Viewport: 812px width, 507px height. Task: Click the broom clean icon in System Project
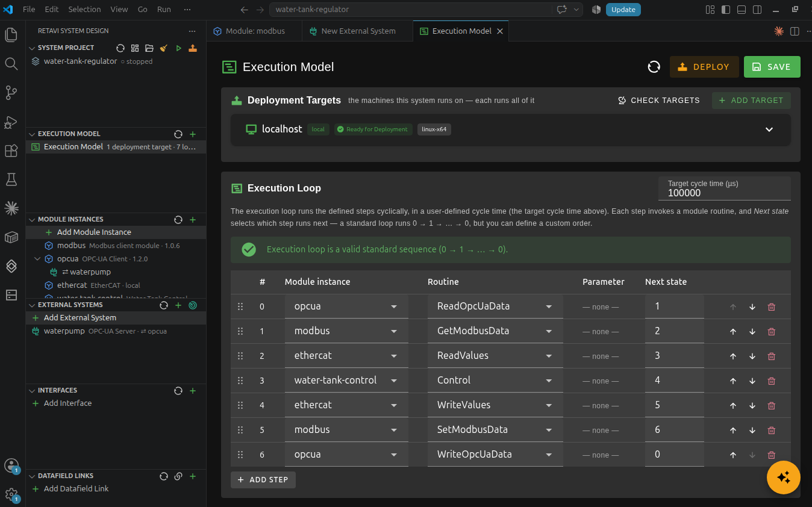point(164,48)
